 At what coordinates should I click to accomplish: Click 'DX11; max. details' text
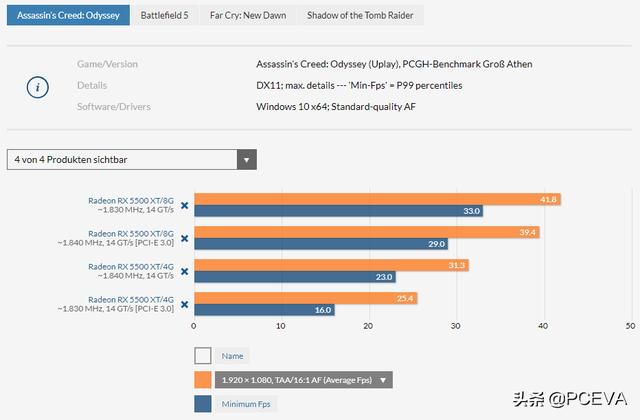(296, 85)
